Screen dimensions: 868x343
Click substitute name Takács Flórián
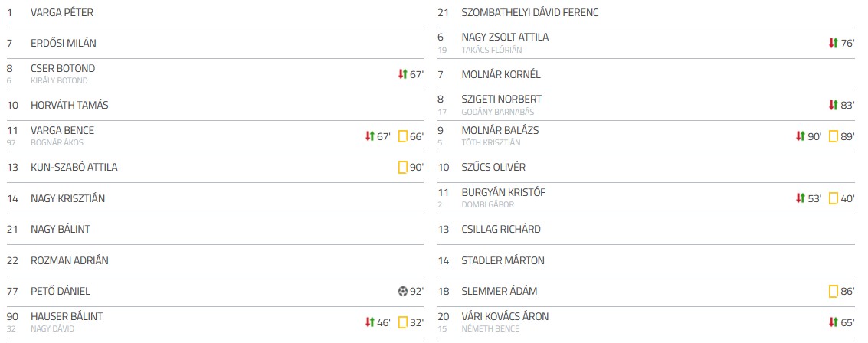pos(491,50)
